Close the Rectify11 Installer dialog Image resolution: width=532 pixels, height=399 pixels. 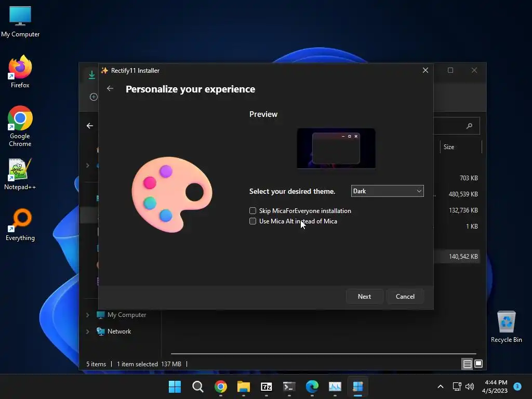425,70
